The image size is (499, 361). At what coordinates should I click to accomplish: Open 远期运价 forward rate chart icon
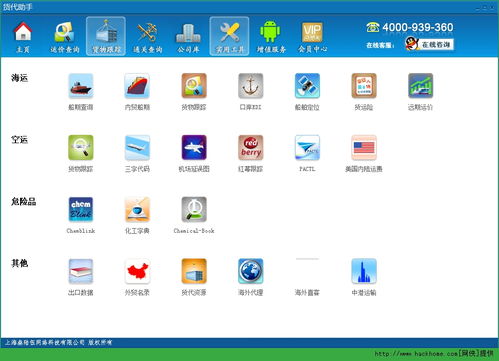[421, 86]
